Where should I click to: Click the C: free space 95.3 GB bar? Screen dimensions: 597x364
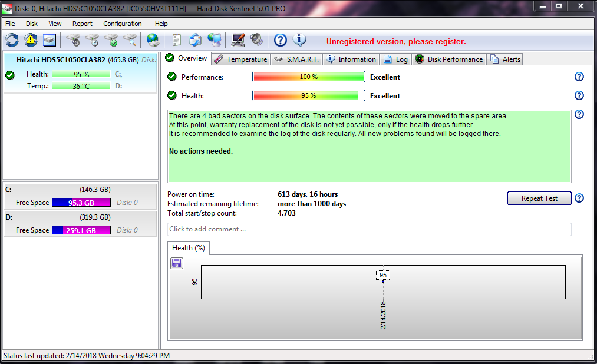pos(81,203)
